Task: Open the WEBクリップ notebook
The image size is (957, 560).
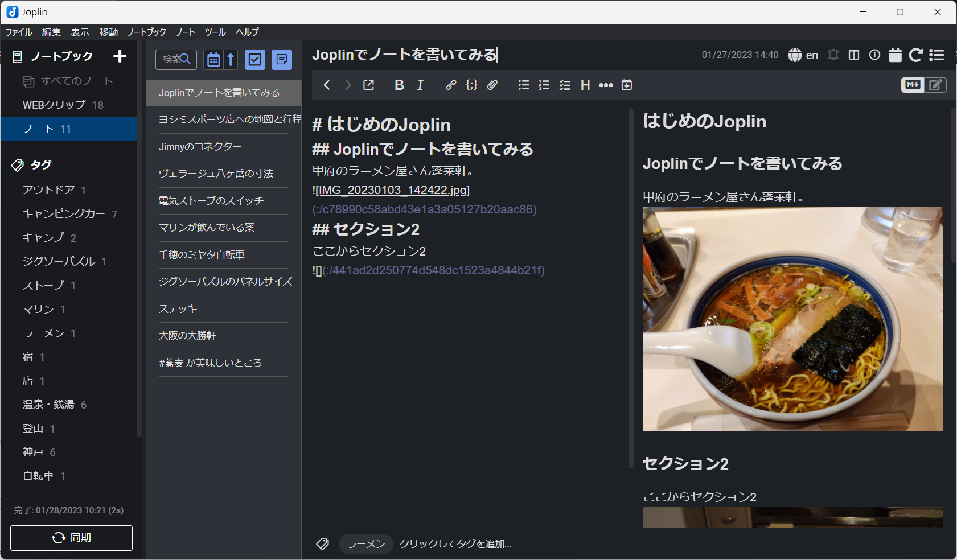Action: tap(68, 105)
